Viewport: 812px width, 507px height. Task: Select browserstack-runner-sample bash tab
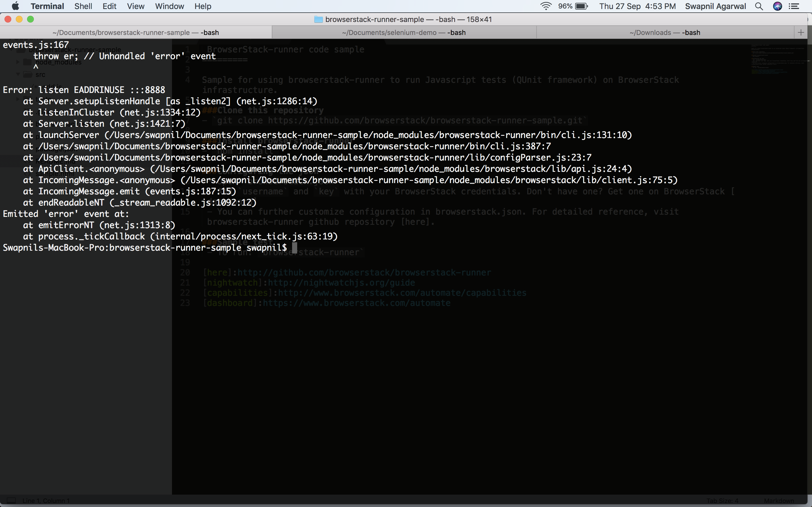point(136,32)
